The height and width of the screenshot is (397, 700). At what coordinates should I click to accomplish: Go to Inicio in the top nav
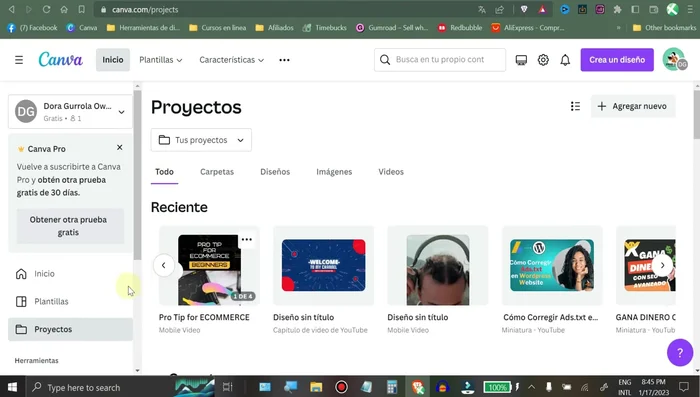pos(113,60)
